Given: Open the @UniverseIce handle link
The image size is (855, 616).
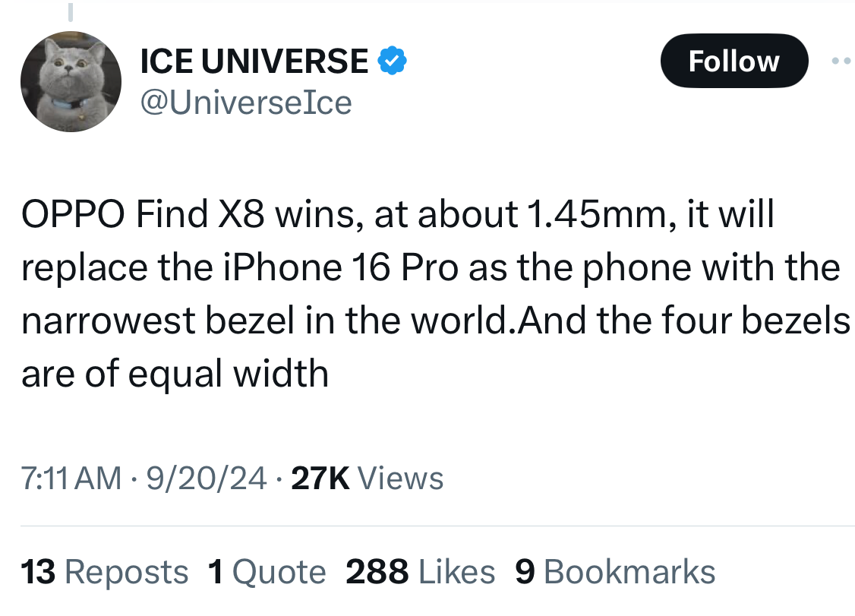Looking at the screenshot, I should click(x=246, y=102).
